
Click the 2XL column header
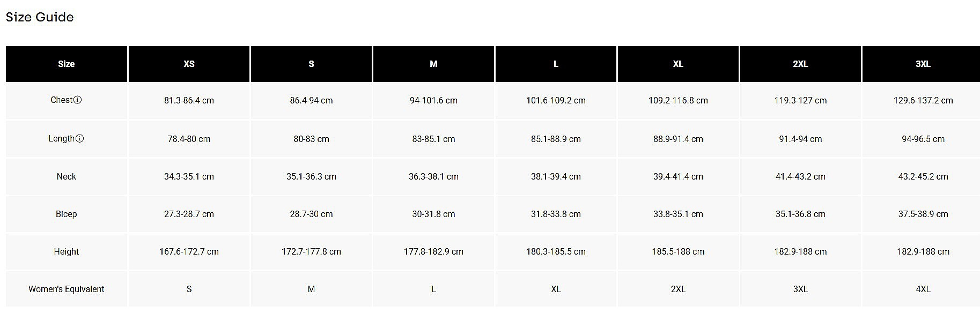800,64
